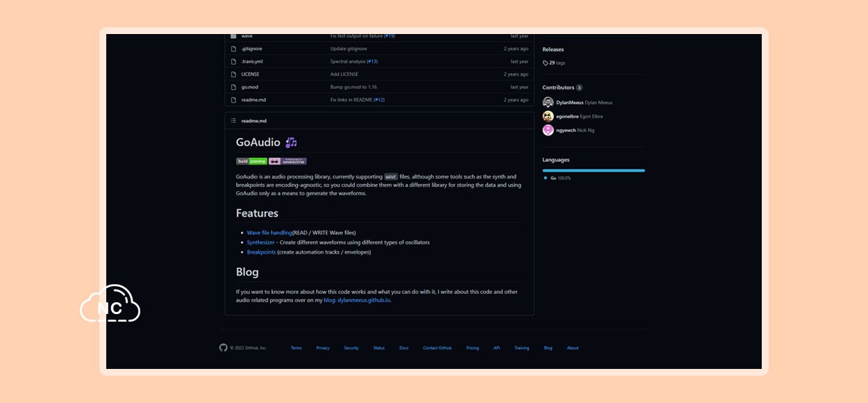The height and width of the screenshot is (403, 868).
Task: Open Pricing in the footer
Action: click(x=473, y=348)
